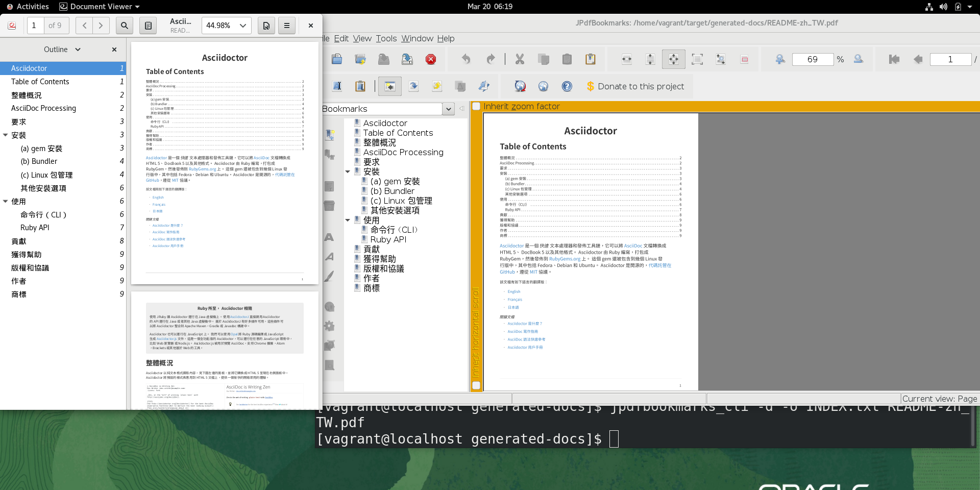Open the Edit menu
The width and height of the screenshot is (980, 490).
tap(341, 38)
